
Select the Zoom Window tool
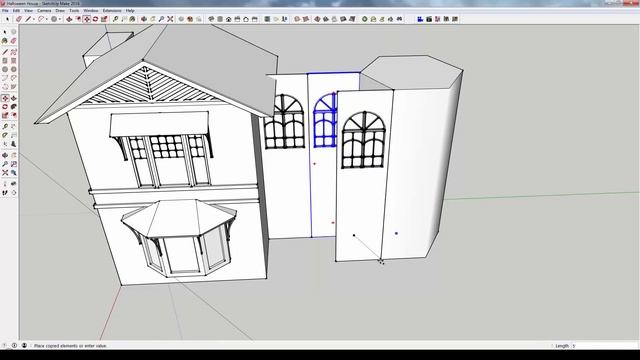coord(13,164)
